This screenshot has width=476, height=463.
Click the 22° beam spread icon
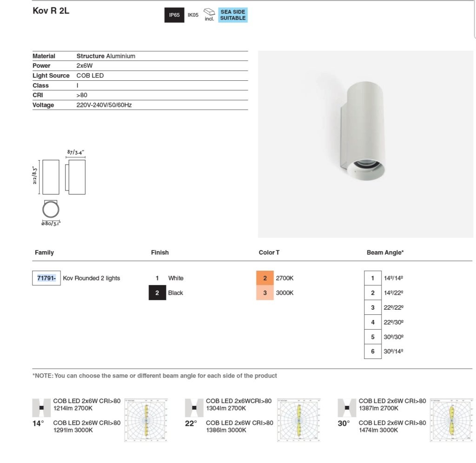pyautogui.click(x=194, y=408)
